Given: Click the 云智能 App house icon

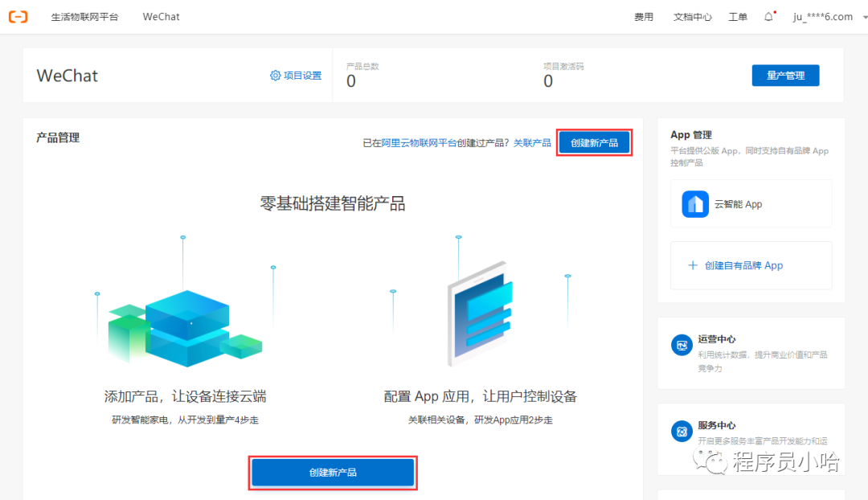Looking at the screenshot, I should click(695, 204).
